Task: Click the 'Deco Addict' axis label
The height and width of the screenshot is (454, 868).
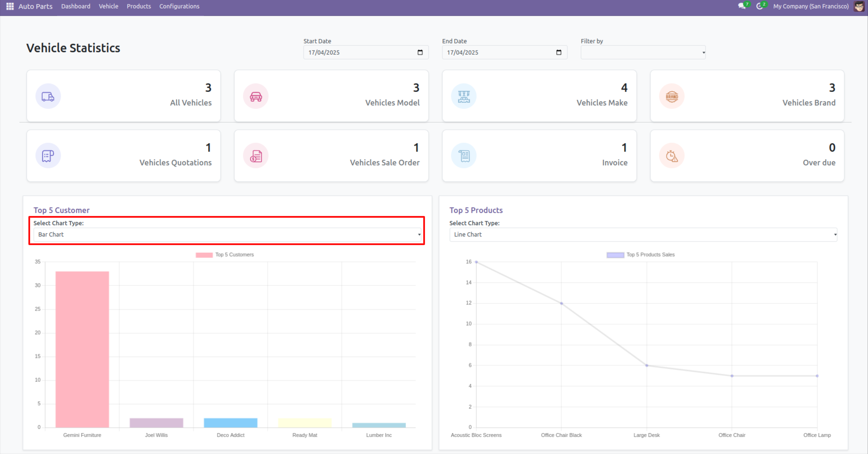Action: 231,435
